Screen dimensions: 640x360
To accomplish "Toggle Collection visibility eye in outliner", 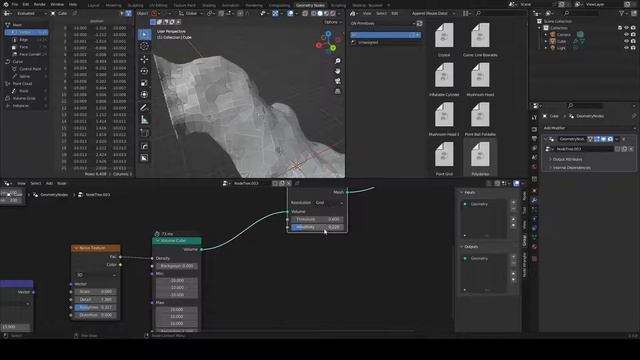I will point(627,28).
